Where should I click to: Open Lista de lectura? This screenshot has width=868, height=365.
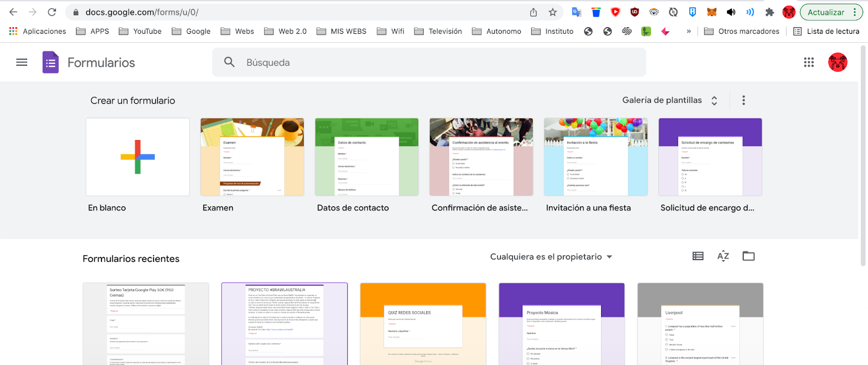[x=826, y=32]
